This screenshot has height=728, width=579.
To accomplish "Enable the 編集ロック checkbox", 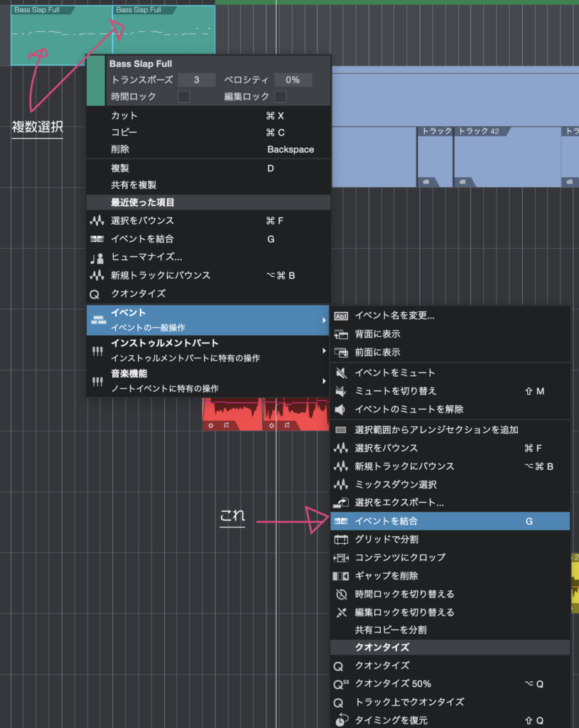I will click(x=281, y=96).
